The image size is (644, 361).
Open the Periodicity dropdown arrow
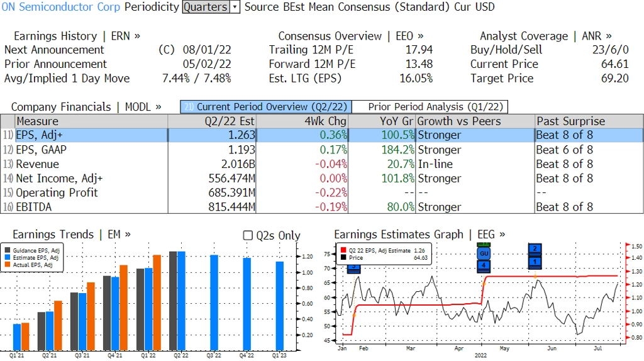tap(235, 7)
